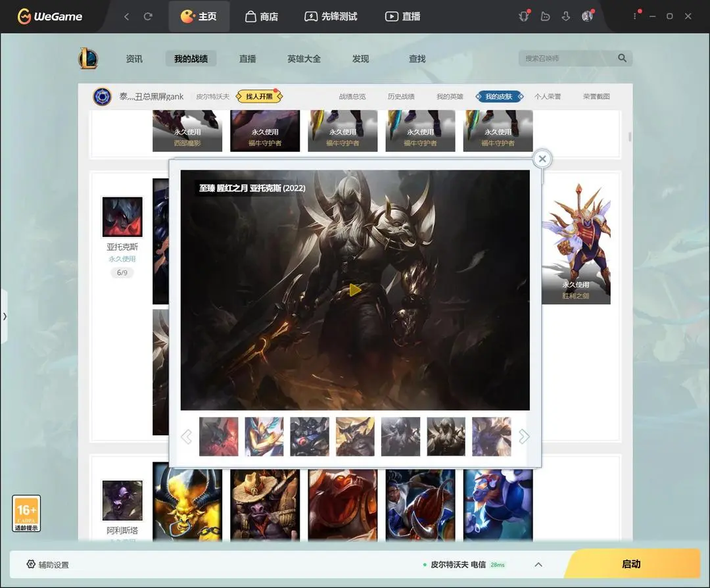Select the 我的战绩 section
This screenshot has height=588, width=710.
191,59
